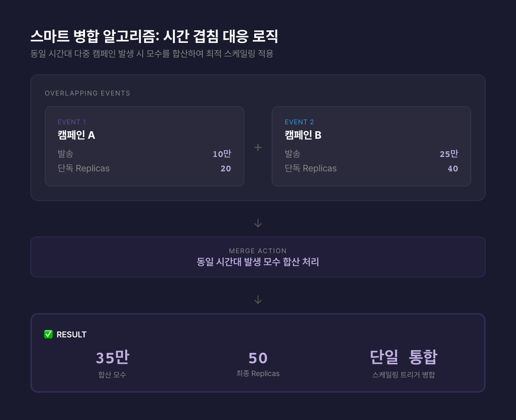Click the OVERLAPPING EVENTS section label
The width and height of the screenshot is (516, 420).
pos(87,93)
